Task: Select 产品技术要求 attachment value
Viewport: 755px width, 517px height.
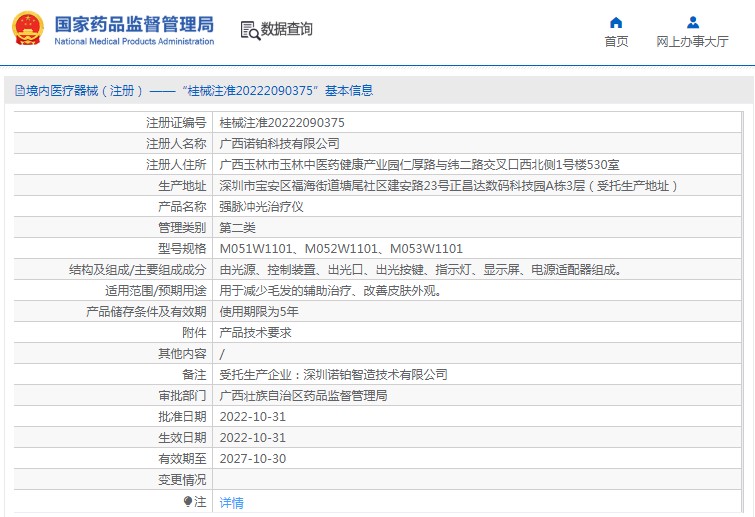Action: point(256,333)
